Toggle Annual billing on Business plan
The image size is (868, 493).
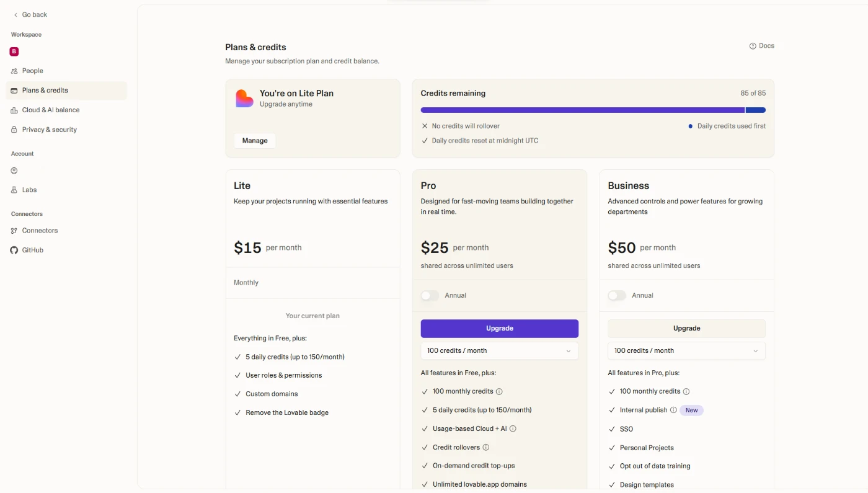click(617, 295)
